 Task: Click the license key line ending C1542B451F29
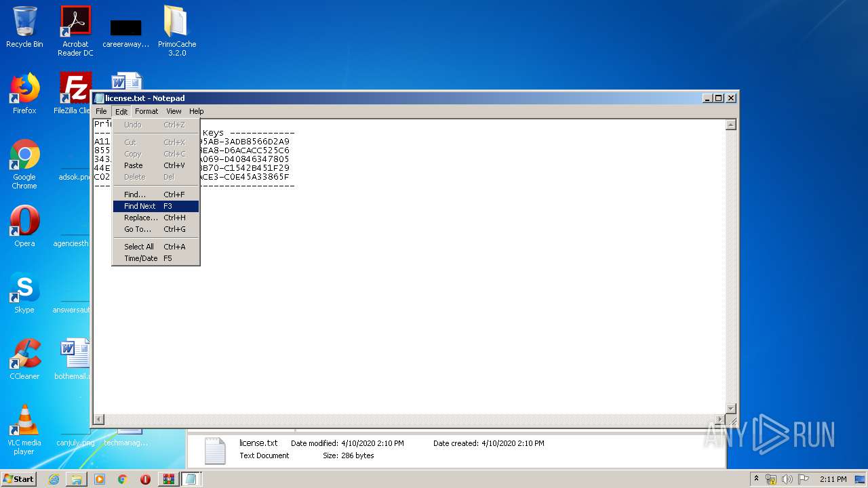click(x=192, y=168)
